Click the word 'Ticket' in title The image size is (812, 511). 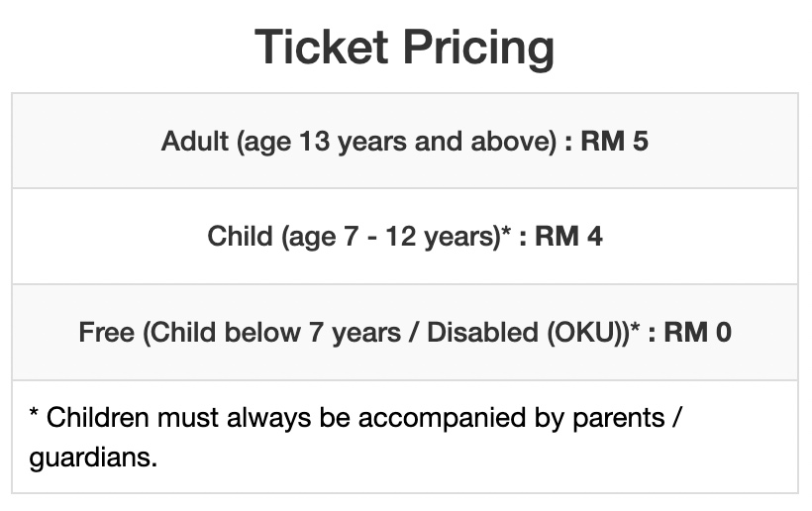coord(321,48)
